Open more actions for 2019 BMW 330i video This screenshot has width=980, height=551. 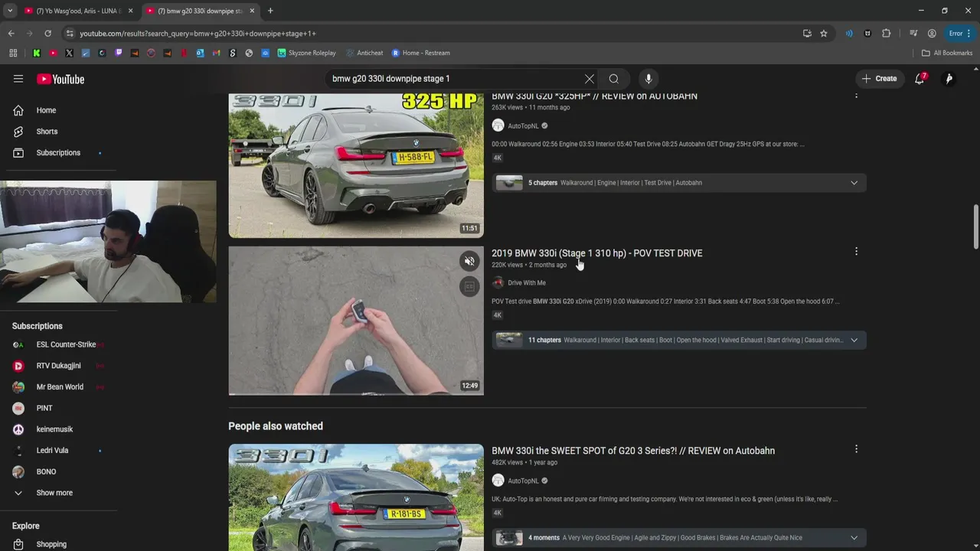click(x=856, y=251)
